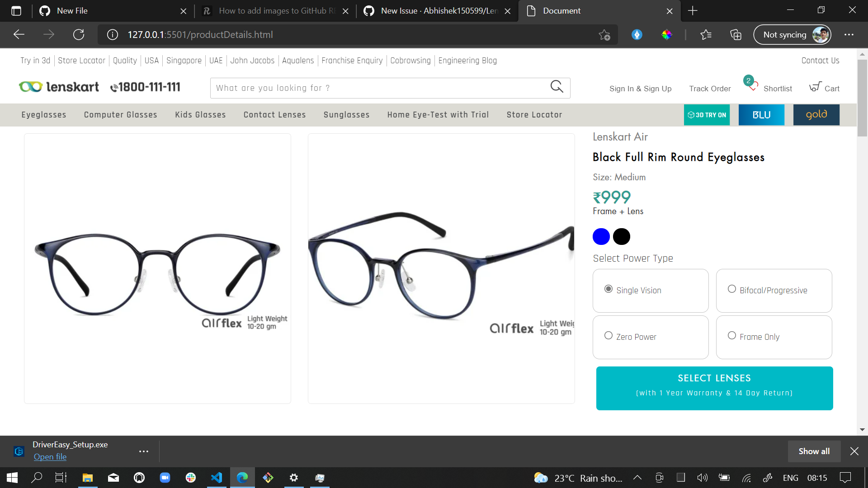
Task: Choose the black frame color swatch
Action: [622, 236]
